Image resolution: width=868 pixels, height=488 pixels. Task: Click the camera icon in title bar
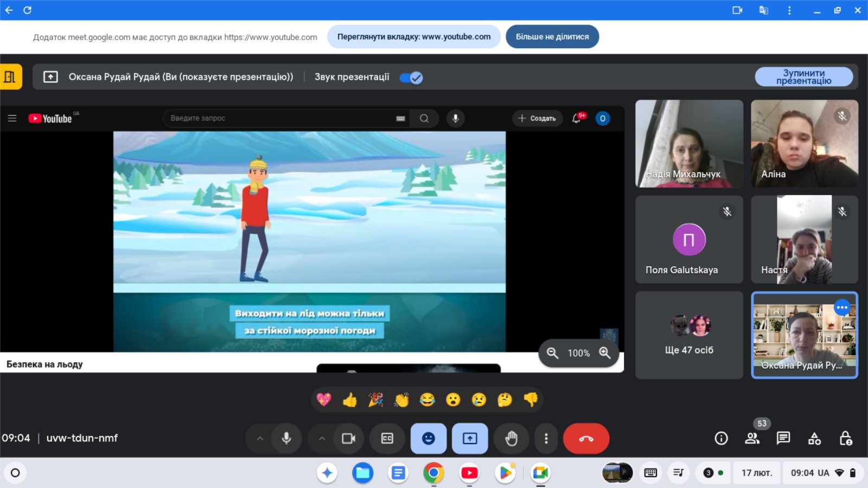[x=737, y=10]
